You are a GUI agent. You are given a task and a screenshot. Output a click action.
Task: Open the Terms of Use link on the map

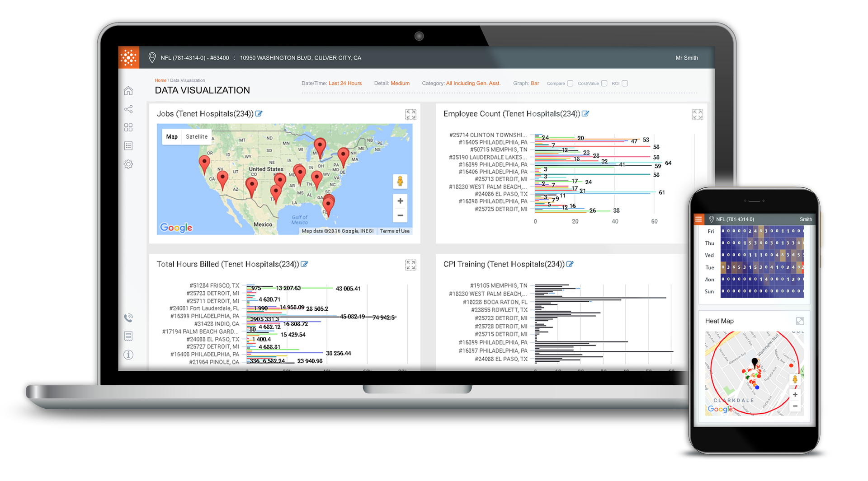tap(394, 230)
